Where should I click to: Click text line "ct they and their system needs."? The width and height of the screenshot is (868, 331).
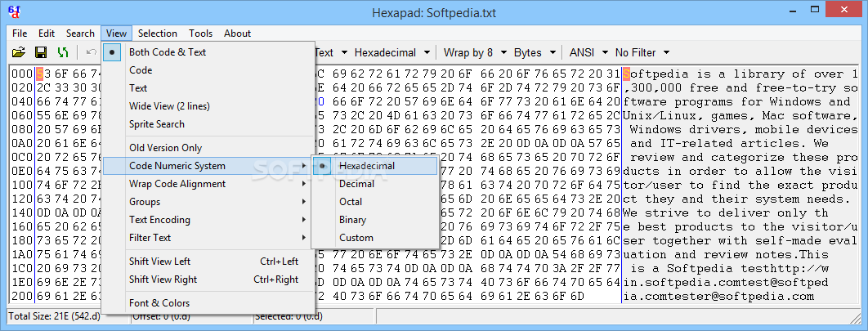tap(736, 199)
